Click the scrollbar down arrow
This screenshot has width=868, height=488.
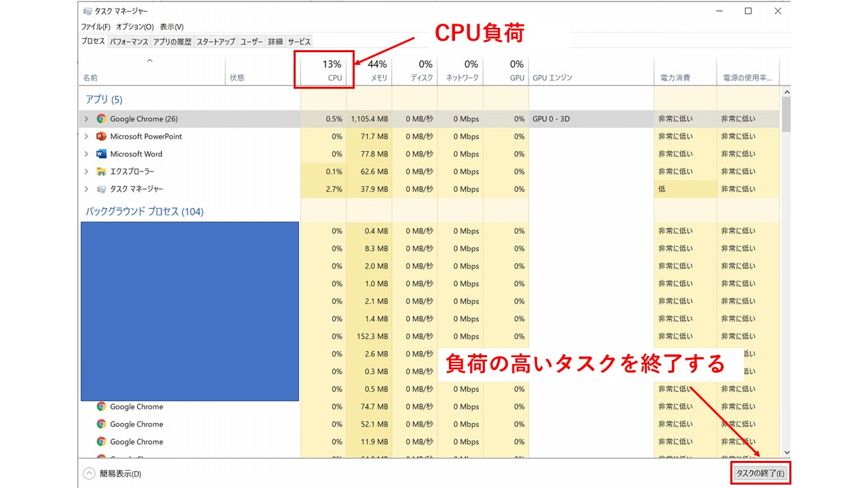786,452
